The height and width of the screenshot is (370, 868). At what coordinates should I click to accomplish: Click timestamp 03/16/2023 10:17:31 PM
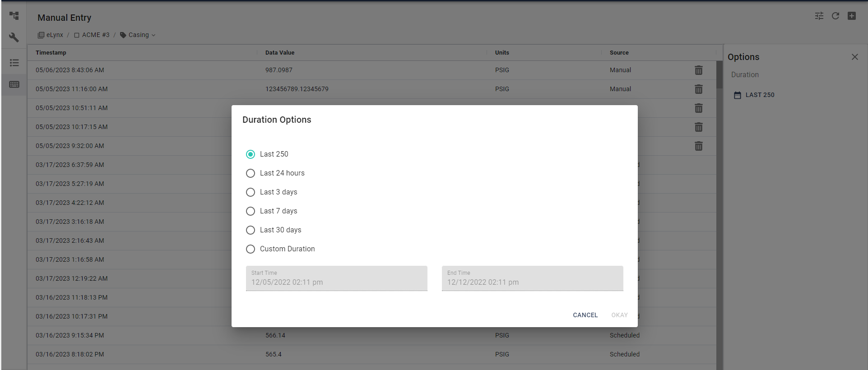pyautogui.click(x=72, y=316)
